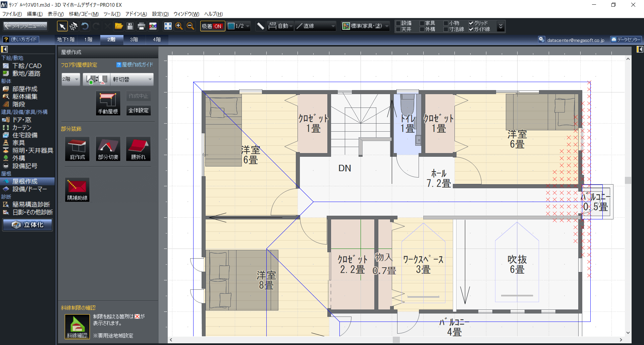Open the ツール(T) menu

[x=112, y=14]
